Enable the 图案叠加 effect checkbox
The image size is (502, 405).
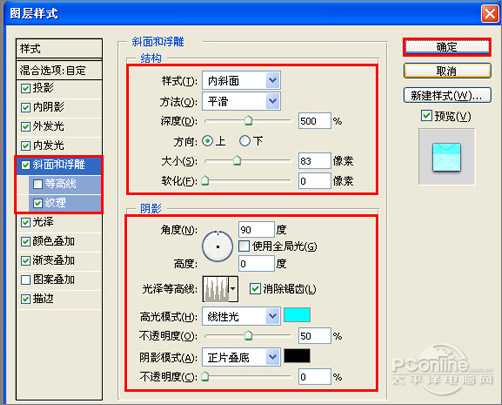26,280
